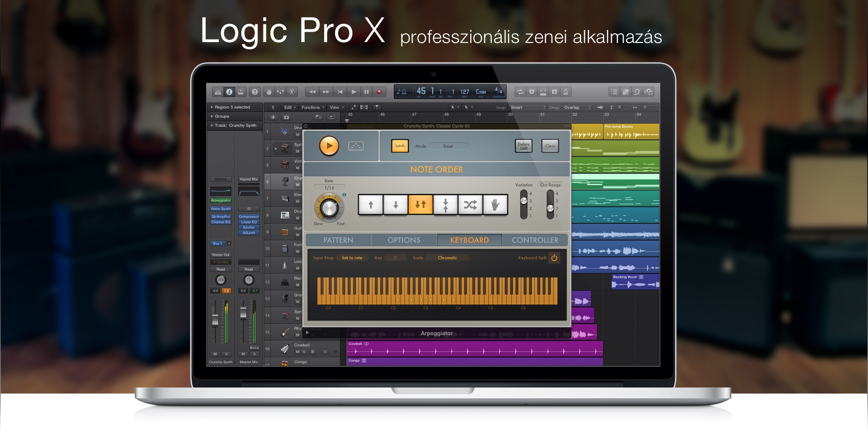Image resolution: width=868 pixels, height=434 pixels.
Task: Add a new track with plus button
Action: [x=273, y=117]
